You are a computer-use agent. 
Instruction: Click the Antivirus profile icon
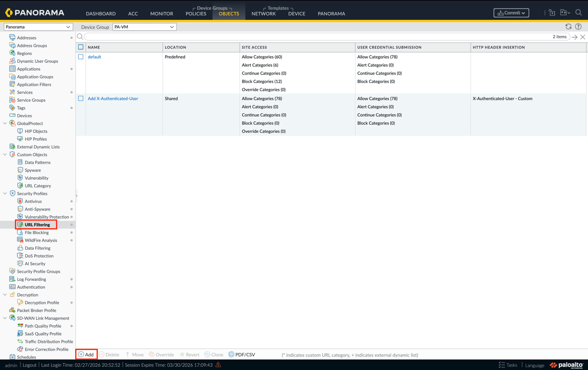pos(20,201)
